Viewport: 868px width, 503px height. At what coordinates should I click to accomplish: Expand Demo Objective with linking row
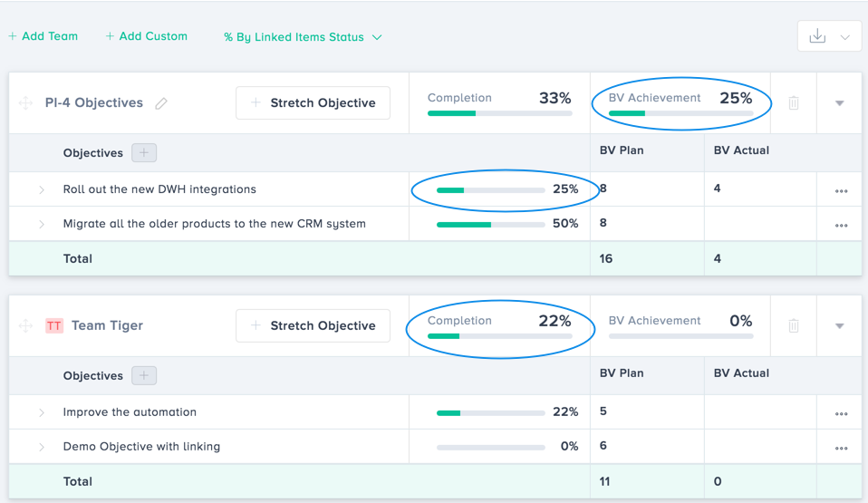click(x=42, y=448)
